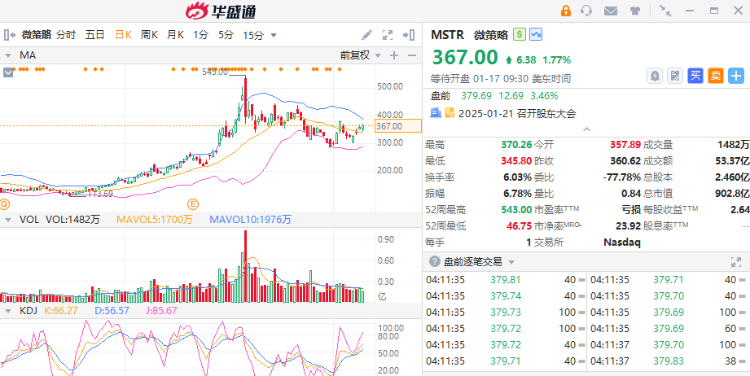
Task: Expand chart to fullscreen
Action: click(x=387, y=35)
